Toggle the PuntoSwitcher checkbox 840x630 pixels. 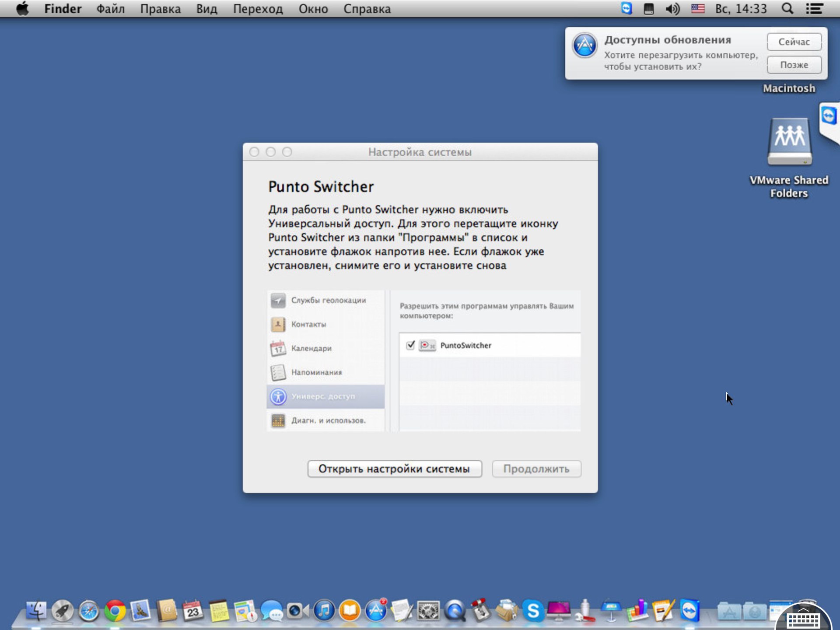[x=410, y=345]
